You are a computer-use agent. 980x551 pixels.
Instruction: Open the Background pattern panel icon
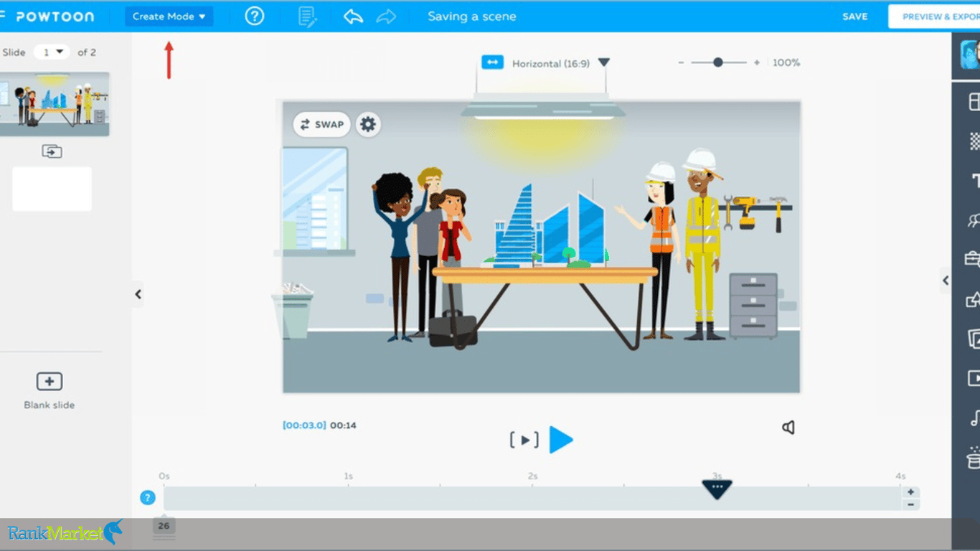974,141
